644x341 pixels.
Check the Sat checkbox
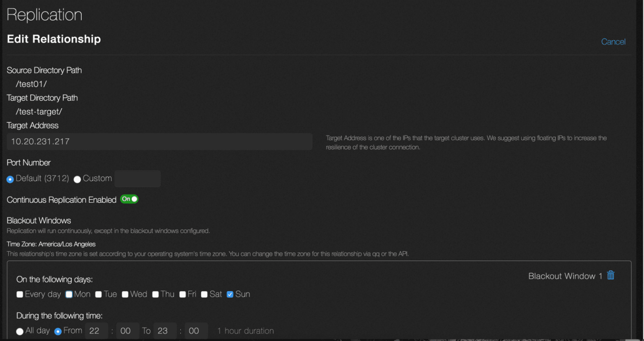click(204, 294)
